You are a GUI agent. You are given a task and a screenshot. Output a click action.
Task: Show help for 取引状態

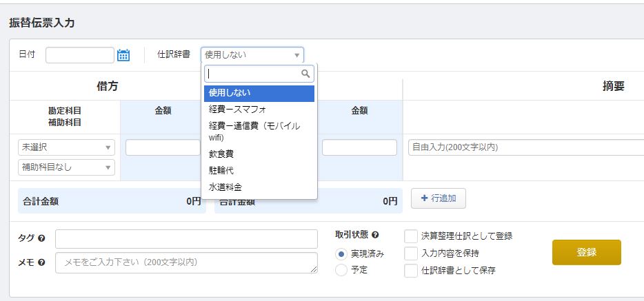point(375,235)
